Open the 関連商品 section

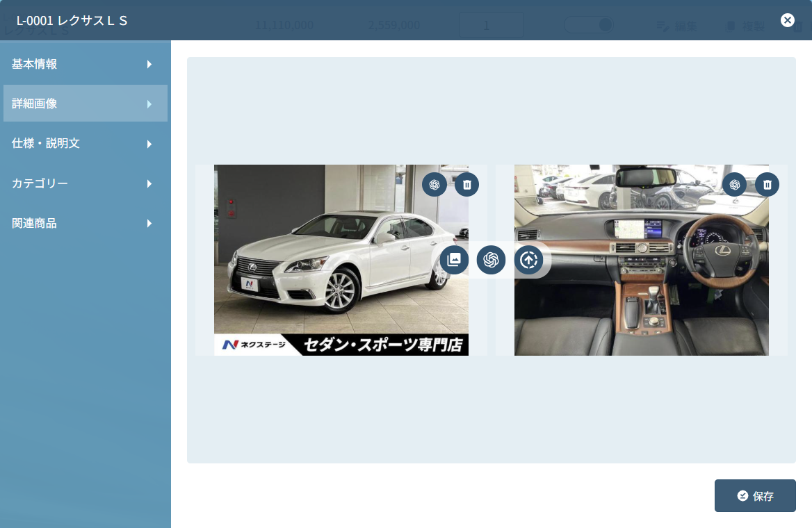pyautogui.click(x=86, y=223)
